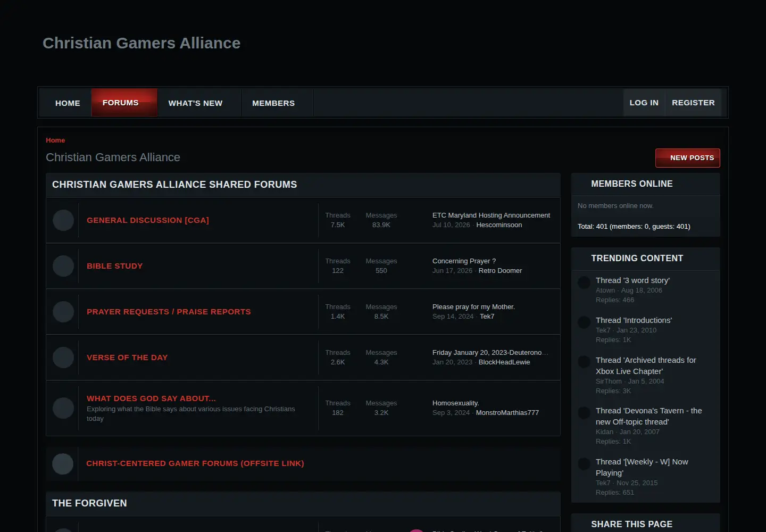
Task: View user MonstroMarthias777's profile
Action: coord(507,413)
